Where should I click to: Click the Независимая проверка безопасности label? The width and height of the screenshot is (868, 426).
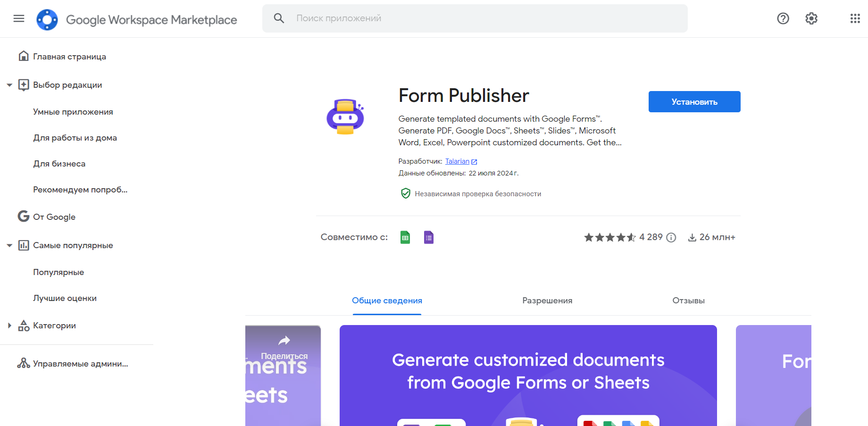tap(478, 194)
